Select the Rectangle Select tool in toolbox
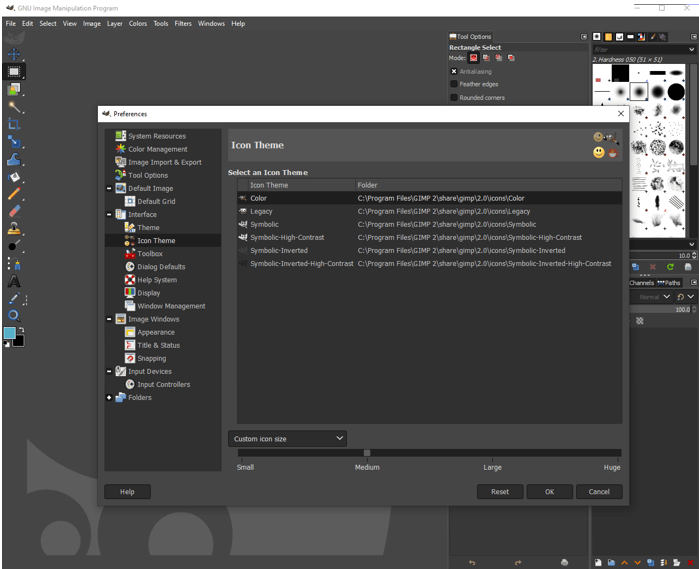699x569 pixels. point(14,71)
